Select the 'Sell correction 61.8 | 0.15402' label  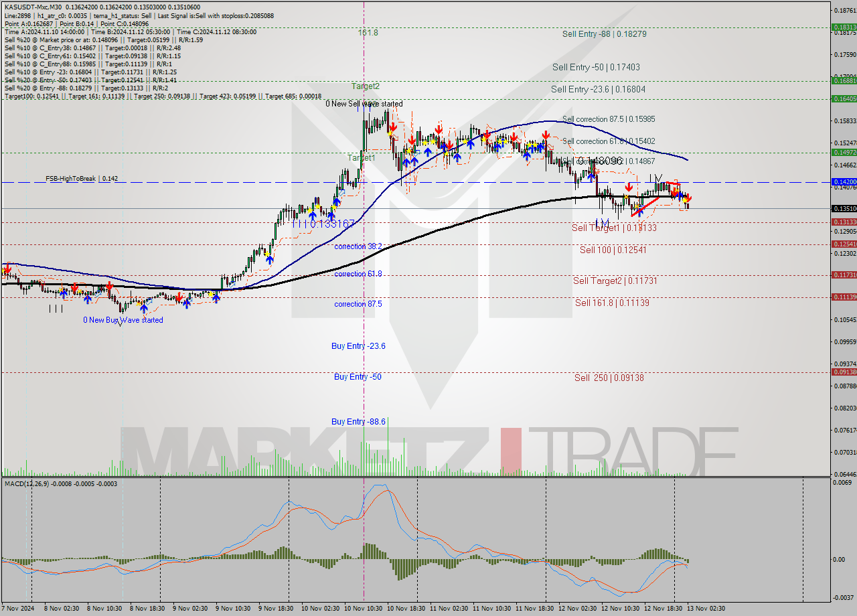pos(609,141)
